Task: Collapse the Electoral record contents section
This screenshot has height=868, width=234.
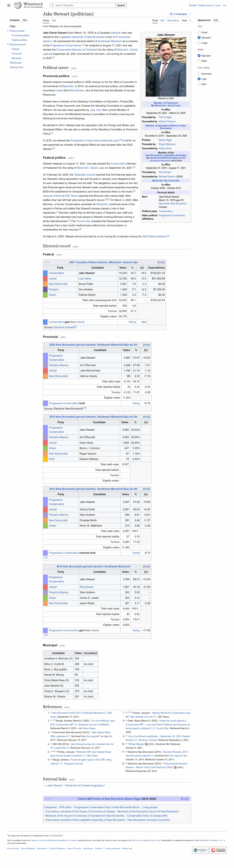Action: pyautogui.click(x=8, y=45)
